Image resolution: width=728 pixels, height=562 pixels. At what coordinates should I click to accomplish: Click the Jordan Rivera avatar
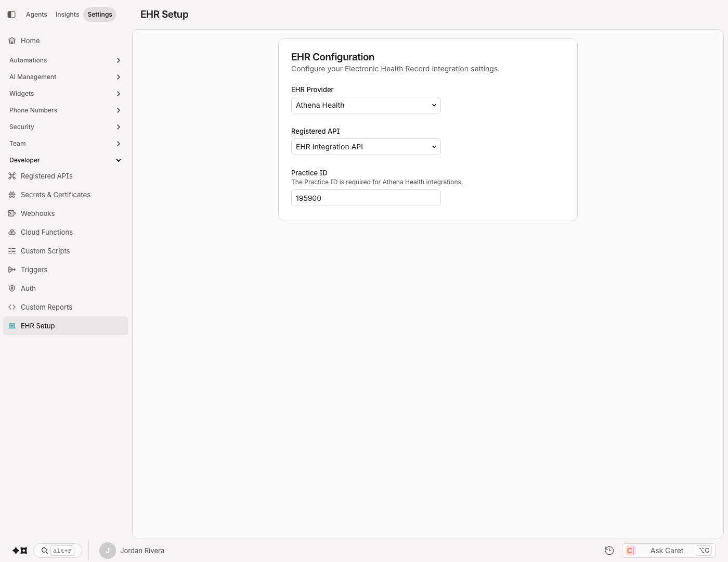point(108,551)
